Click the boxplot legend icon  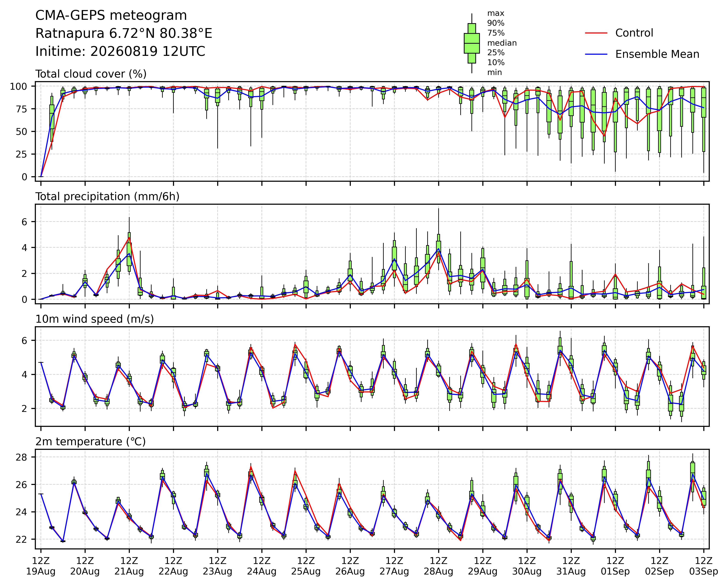coord(472,43)
